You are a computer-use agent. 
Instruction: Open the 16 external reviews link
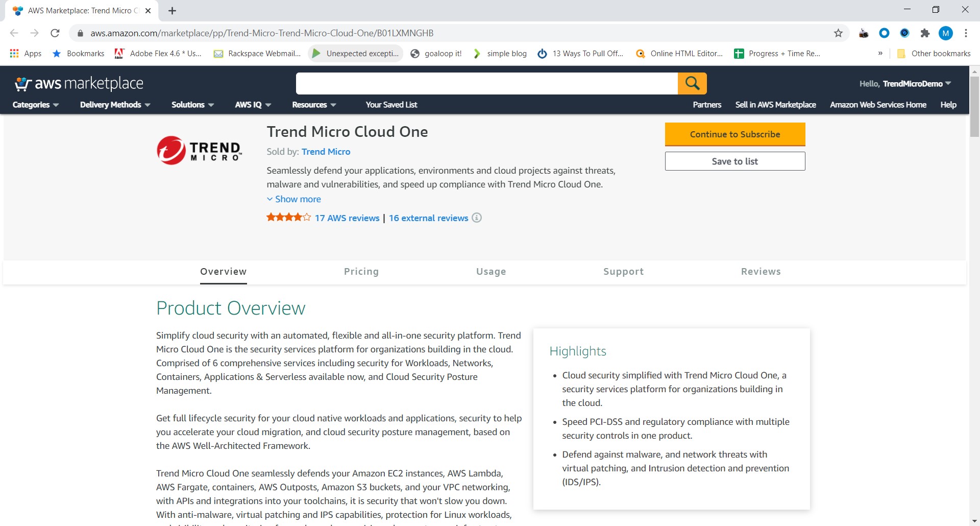(428, 218)
